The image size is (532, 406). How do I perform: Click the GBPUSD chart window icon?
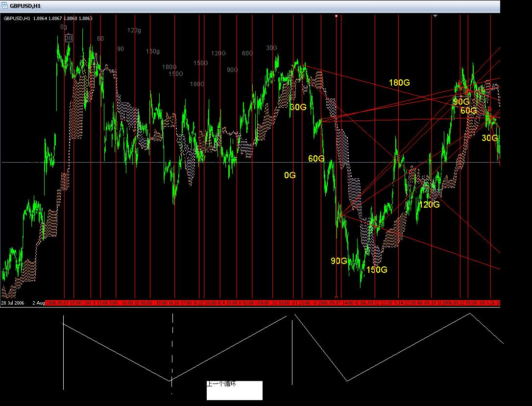tap(4, 5)
